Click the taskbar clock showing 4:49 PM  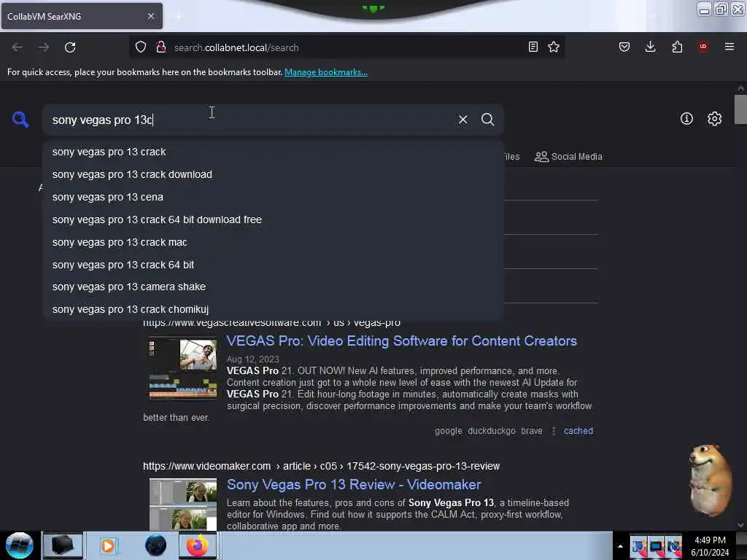[x=710, y=546]
